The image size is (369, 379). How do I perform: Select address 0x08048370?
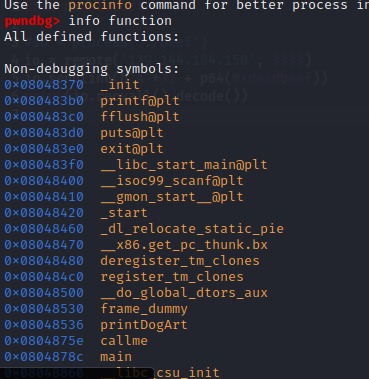(x=44, y=85)
